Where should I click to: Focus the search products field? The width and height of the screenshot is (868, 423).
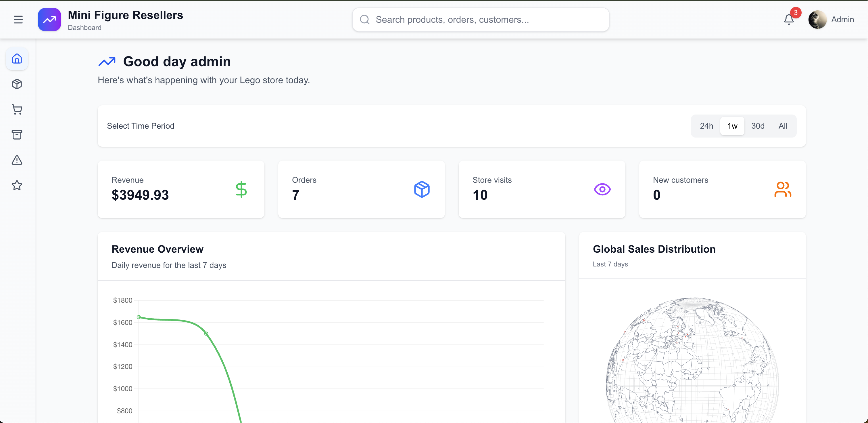coord(480,20)
